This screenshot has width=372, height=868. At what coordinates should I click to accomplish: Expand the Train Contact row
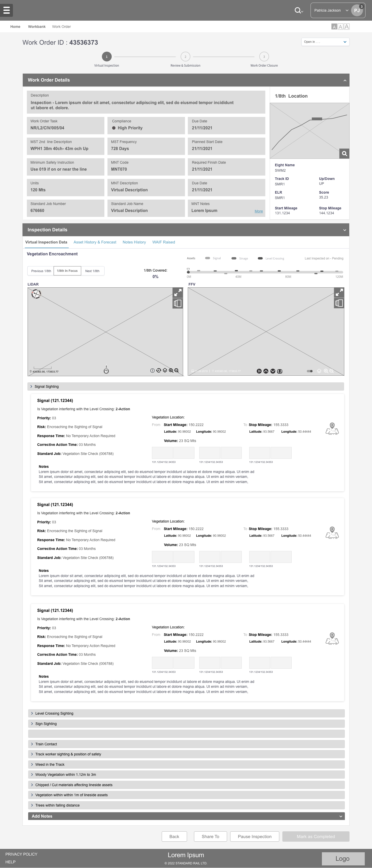pos(186,744)
